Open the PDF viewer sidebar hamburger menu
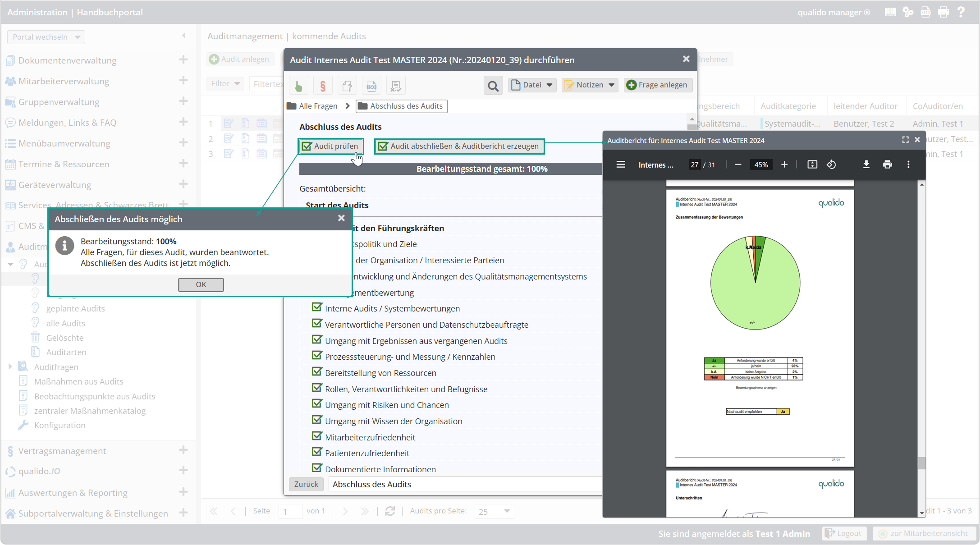The width and height of the screenshot is (980, 545). click(x=621, y=165)
